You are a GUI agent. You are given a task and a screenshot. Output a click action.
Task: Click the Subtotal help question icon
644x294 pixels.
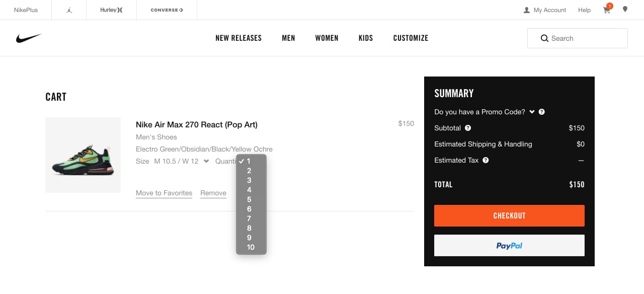(468, 128)
